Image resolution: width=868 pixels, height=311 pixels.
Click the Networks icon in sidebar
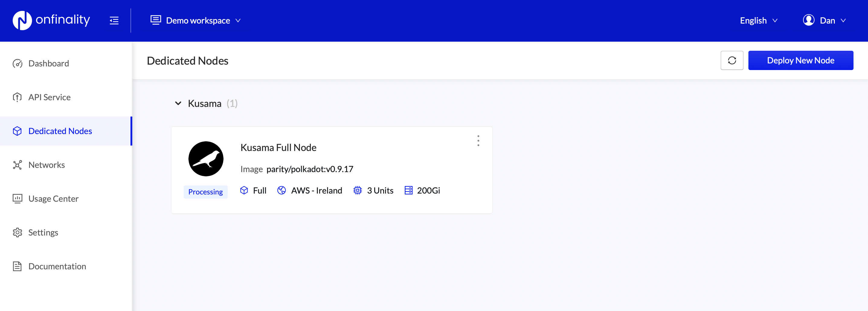pos(17,165)
